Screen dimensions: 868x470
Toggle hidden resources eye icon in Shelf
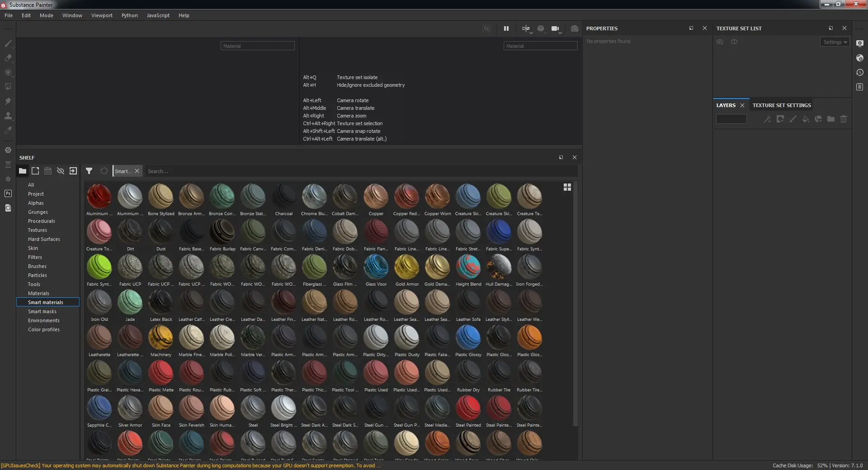click(x=61, y=171)
